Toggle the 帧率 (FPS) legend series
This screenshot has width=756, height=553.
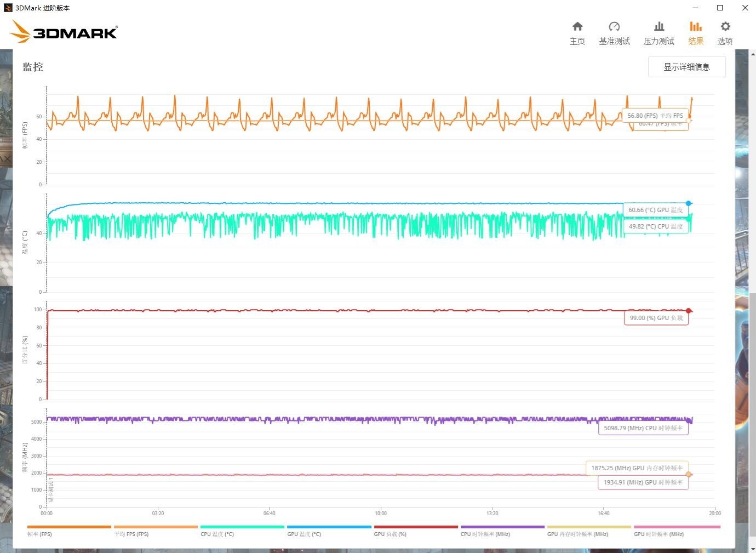[40, 534]
